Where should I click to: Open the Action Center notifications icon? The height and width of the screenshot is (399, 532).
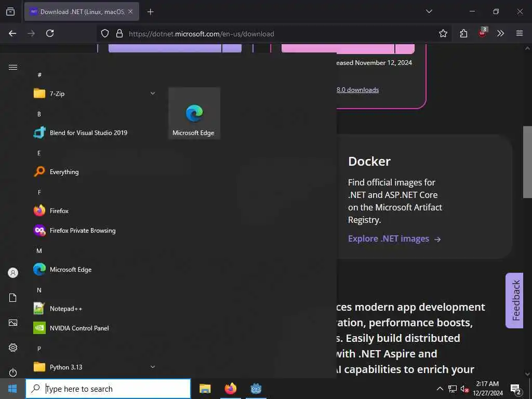(516, 389)
